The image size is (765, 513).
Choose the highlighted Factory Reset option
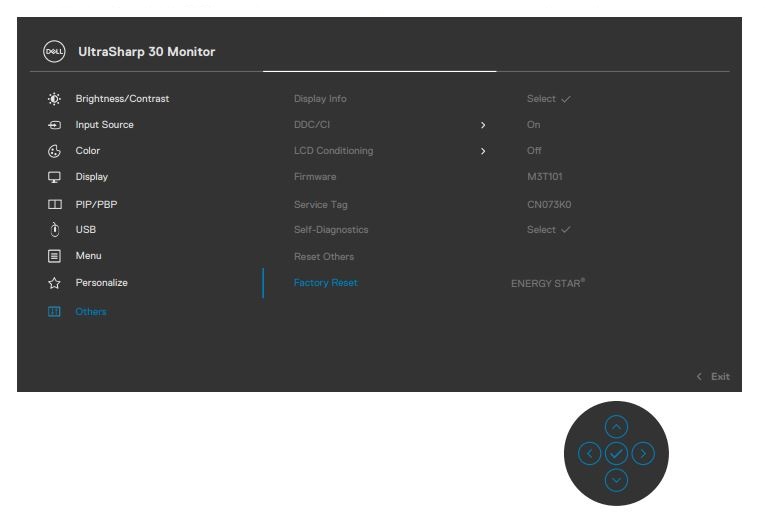(325, 283)
